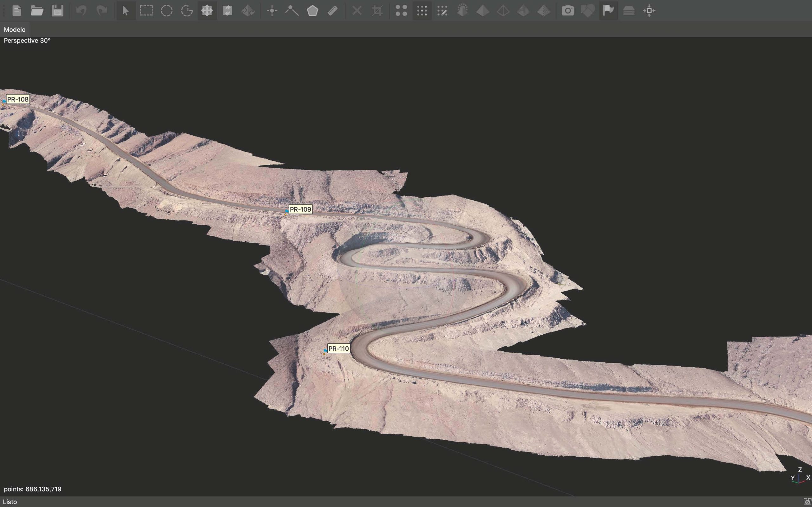Save the project using the floppy disk icon
The image size is (812, 507).
[57, 11]
